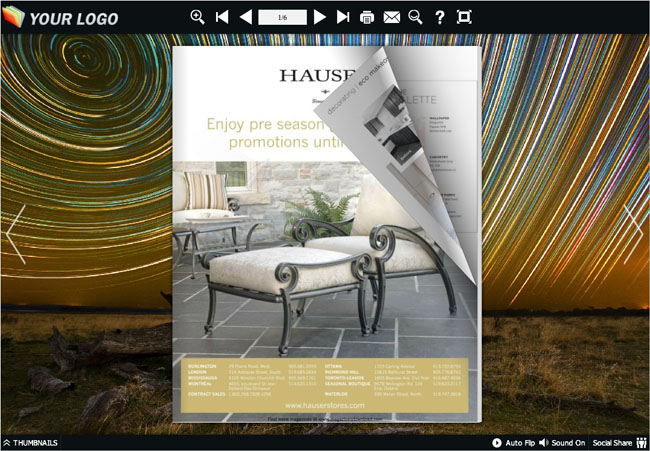650x451 pixels.
Task: Jump to the first page
Action: [222, 17]
